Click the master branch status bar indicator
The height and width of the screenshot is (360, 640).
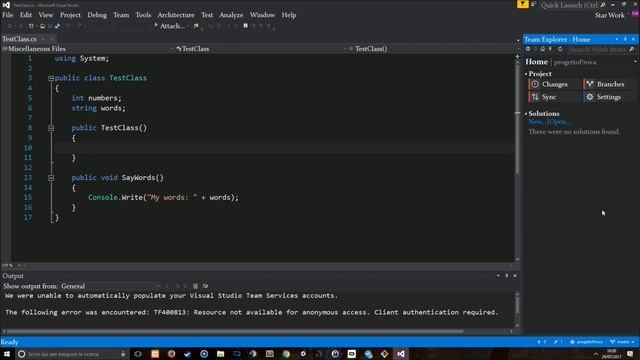[x=622, y=342]
